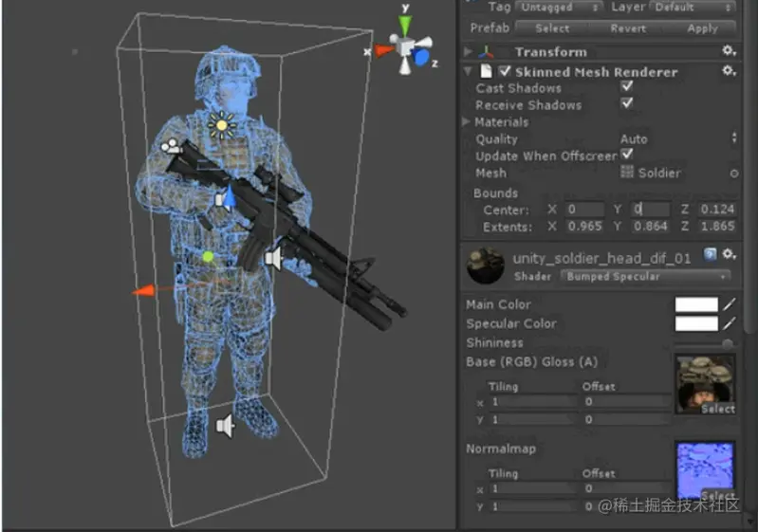Image resolution: width=758 pixels, height=532 pixels.
Task: Click the Base texture Offset x field
Action: 627,402
